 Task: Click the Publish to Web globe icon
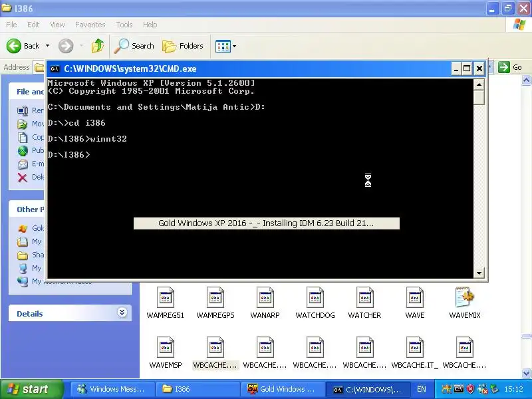(23, 150)
